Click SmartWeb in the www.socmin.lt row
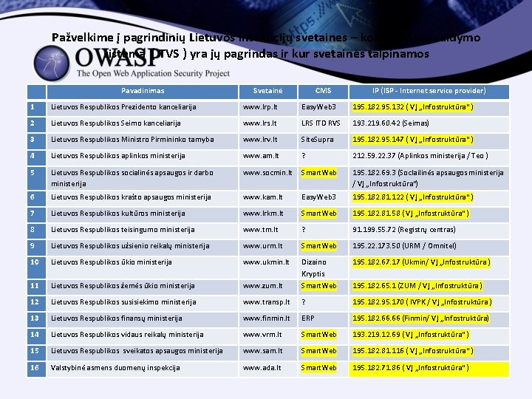Screen dimensions: 532x399 click(x=319, y=173)
